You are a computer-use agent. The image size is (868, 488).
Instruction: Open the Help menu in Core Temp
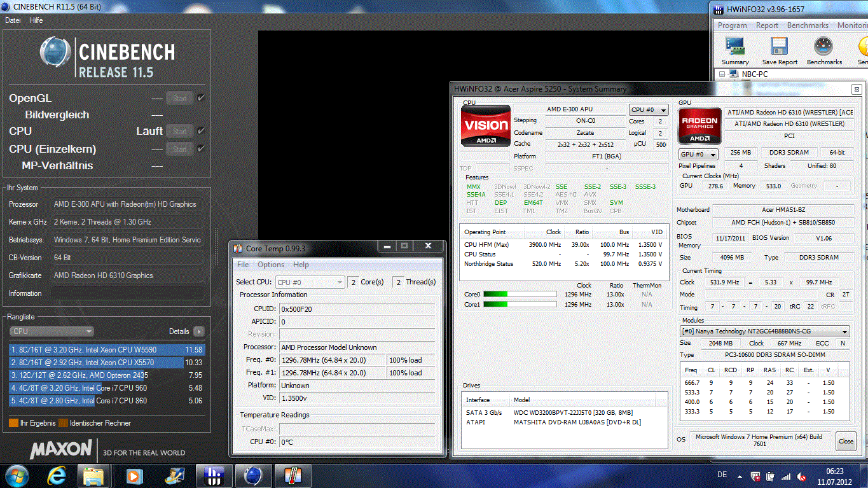pos(301,265)
